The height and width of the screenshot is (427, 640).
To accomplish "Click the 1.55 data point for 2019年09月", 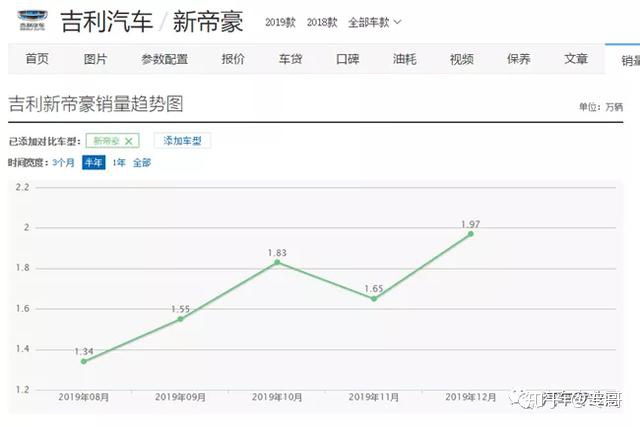I will (x=180, y=319).
